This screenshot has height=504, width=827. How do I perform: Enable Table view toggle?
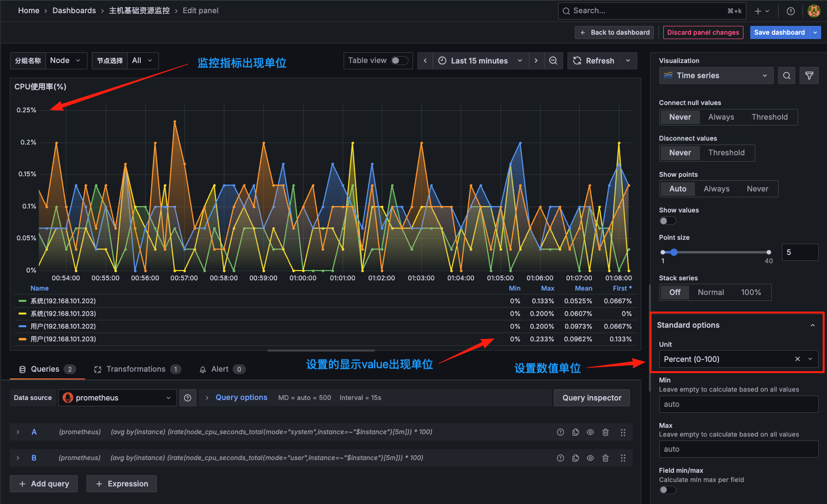coord(399,61)
